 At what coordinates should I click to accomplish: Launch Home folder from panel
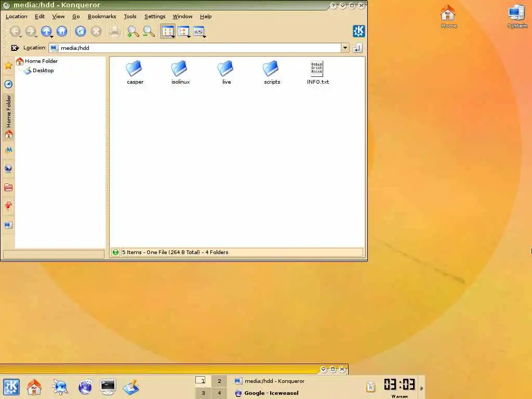[x=34, y=387]
